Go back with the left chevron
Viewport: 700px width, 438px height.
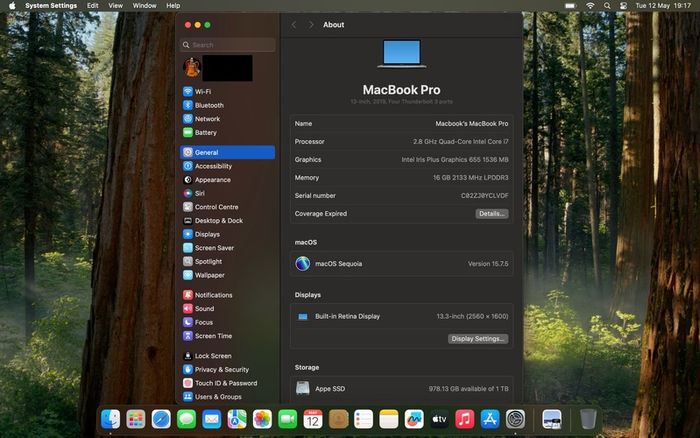click(x=294, y=25)
